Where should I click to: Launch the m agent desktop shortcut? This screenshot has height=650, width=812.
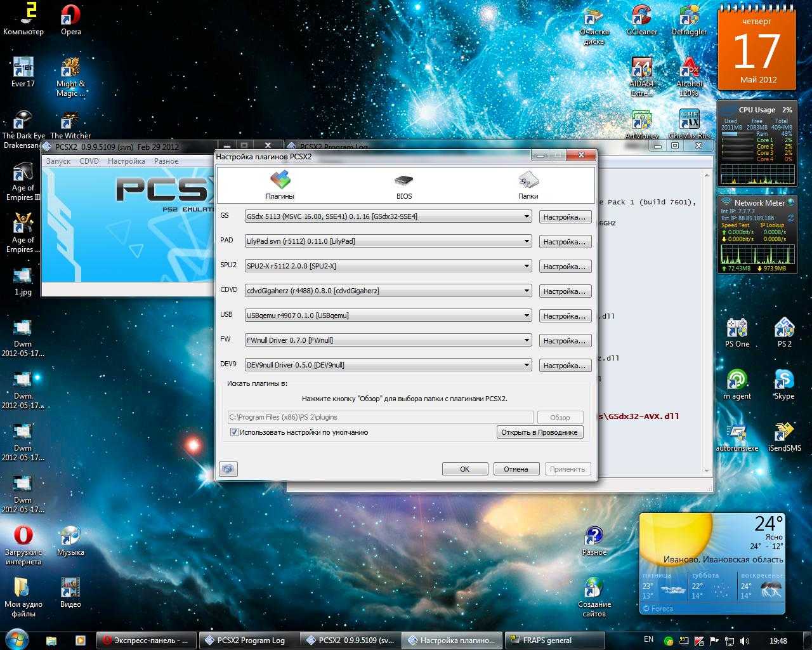[x=737, y=385]
